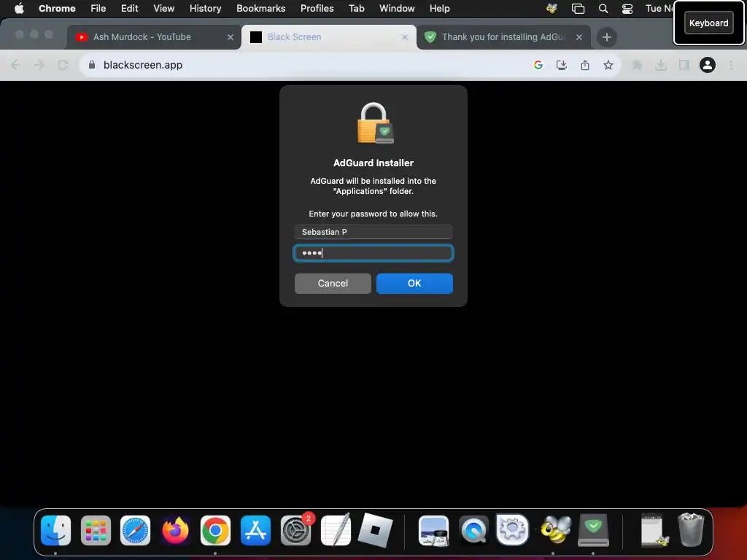
Task: Switch to the Thank you for installing AdGuard tab
Action: [503, 36]
